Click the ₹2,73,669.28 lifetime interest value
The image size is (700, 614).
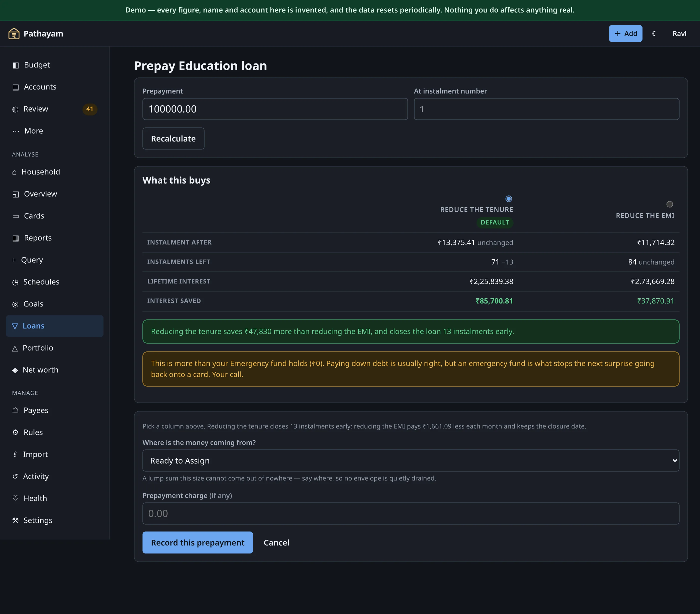click(652, 281)
